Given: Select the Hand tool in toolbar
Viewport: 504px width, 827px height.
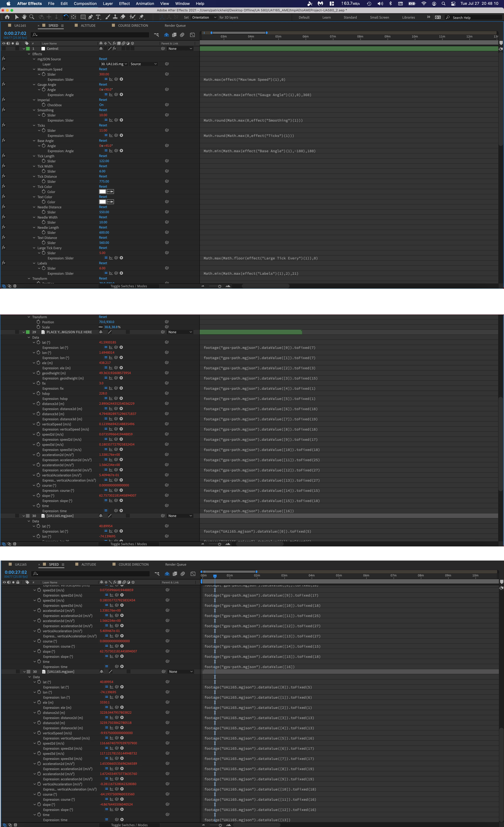Looking at the screenshot, I should point(24,17).
